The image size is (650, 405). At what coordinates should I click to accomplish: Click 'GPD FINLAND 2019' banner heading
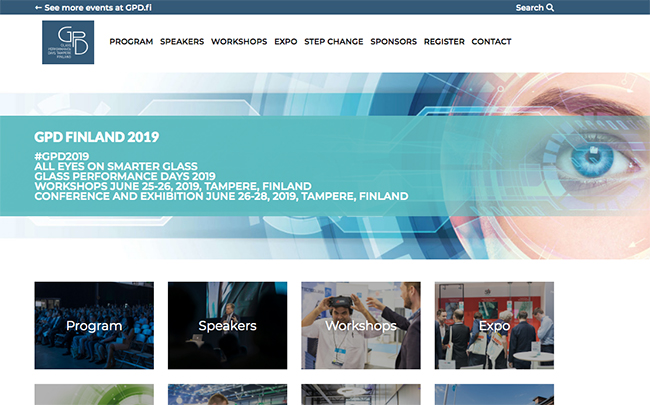(x=97, y=137)
